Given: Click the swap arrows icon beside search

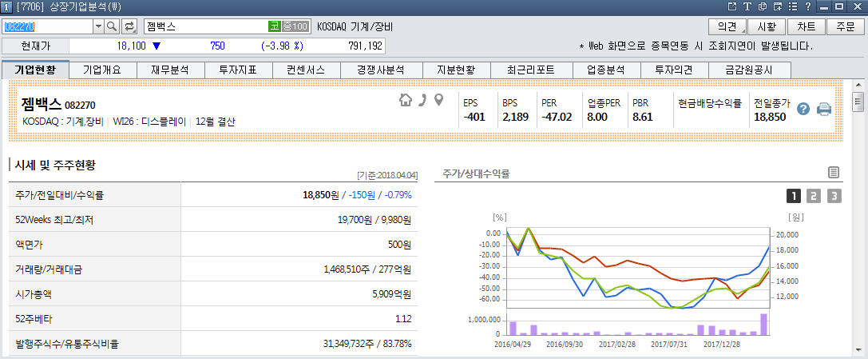Looking at the screenshot, I should (x=129, y=26).
